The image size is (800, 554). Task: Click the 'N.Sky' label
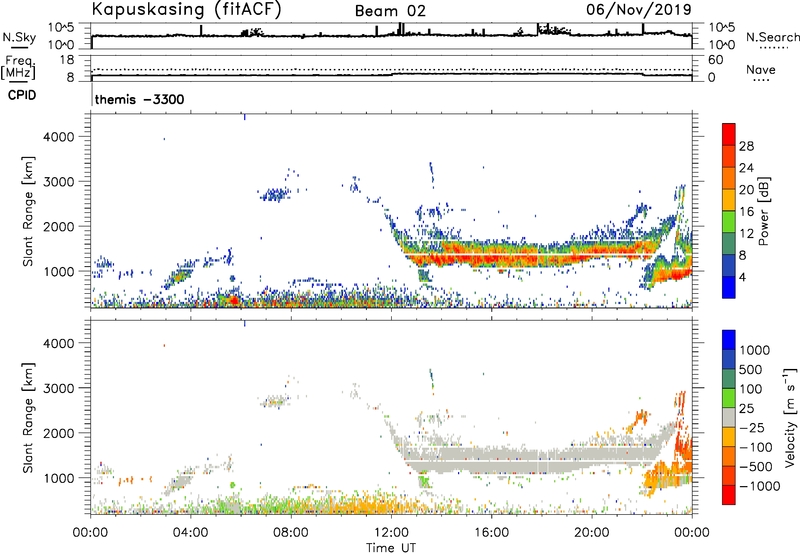point(19,37)
